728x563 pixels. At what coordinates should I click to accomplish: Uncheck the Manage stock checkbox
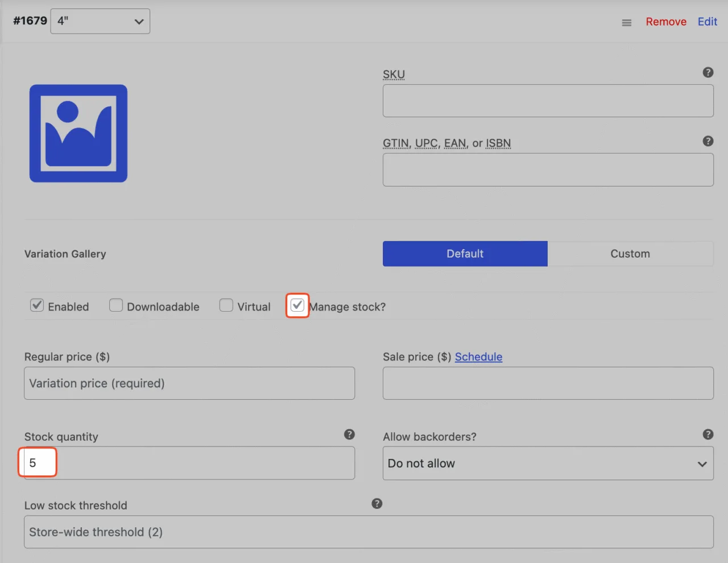click(297, 305)
